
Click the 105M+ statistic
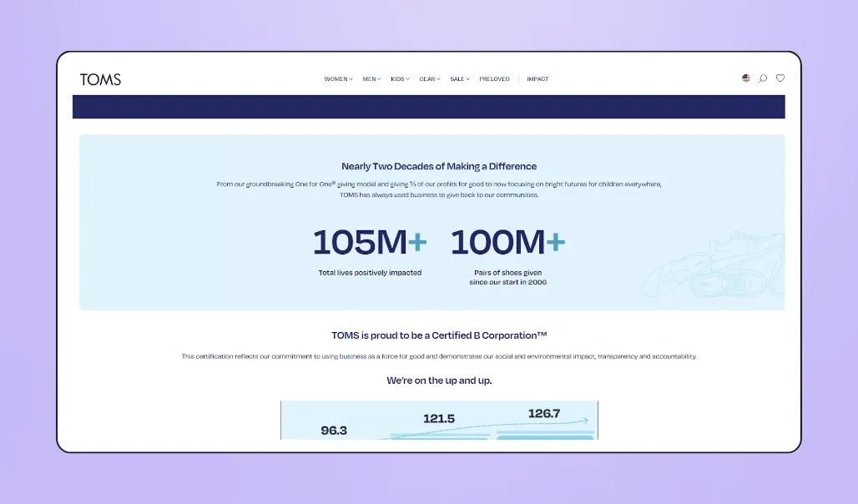point(370,242)
